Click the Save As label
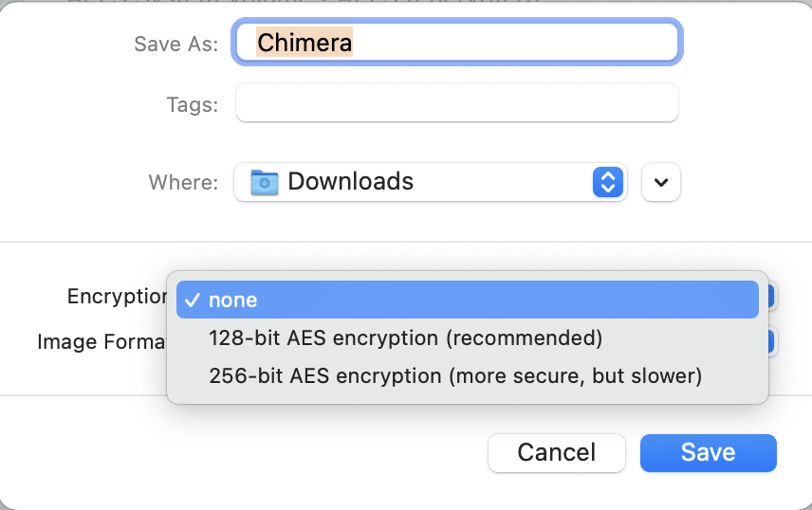This screenshot has width=812, height=510. click(x=176, y=45)
